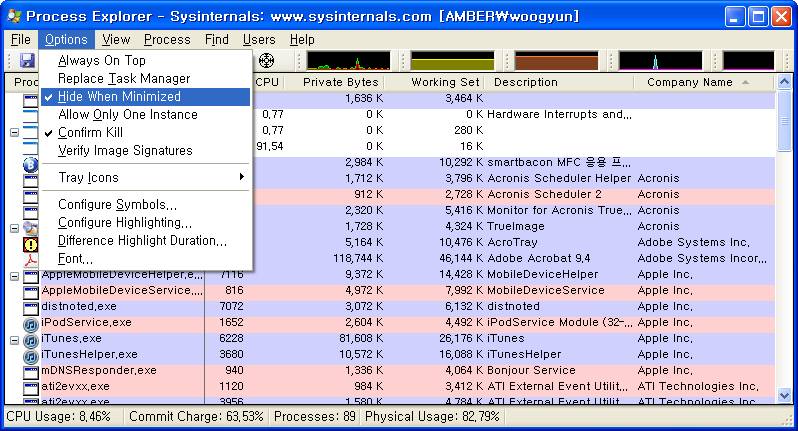Click the iPodService.exe process icon
This screenshot has width=798, height=431.
click(31, 324)
